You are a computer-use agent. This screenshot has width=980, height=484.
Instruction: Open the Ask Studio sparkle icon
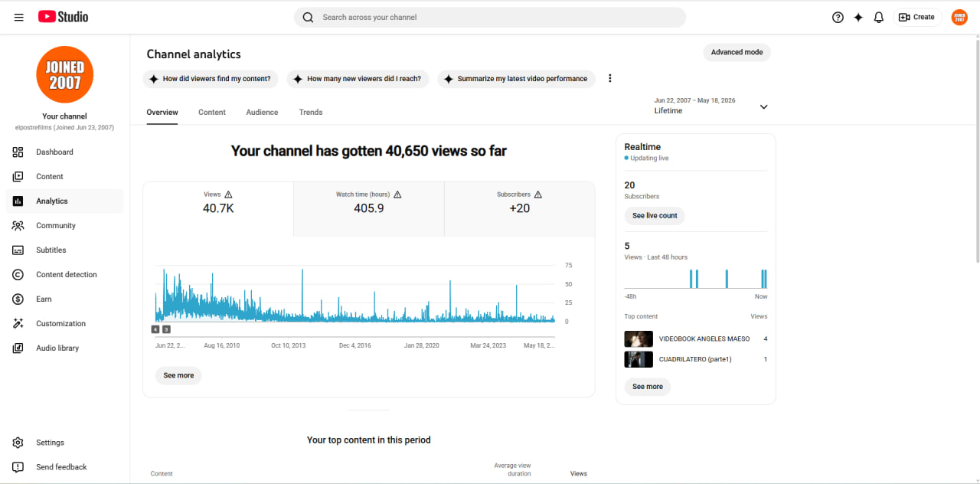tap(858, 17)
